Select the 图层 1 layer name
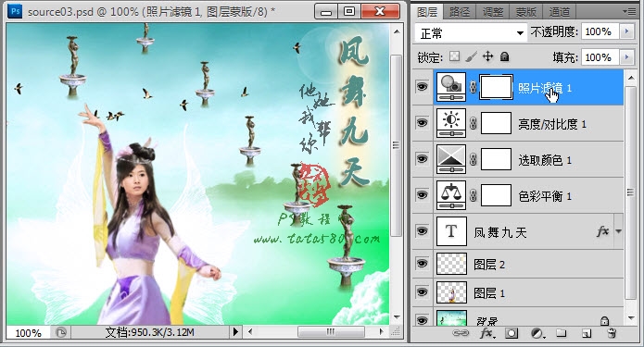644x347 pixels. tap(488, 293)
